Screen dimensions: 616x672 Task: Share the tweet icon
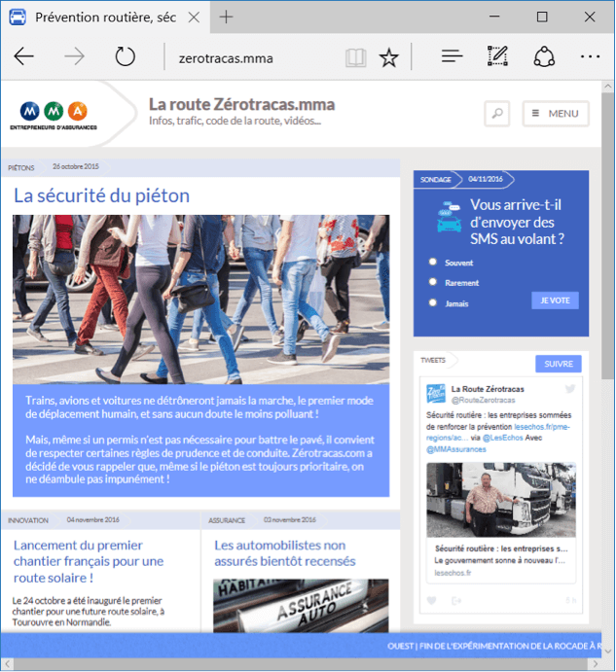[x=456, y=600]
